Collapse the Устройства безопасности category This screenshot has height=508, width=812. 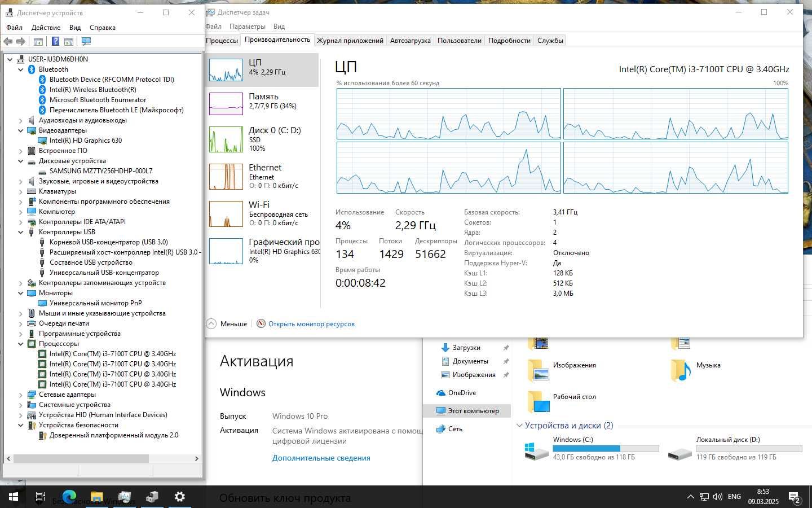tap(21, 425)
